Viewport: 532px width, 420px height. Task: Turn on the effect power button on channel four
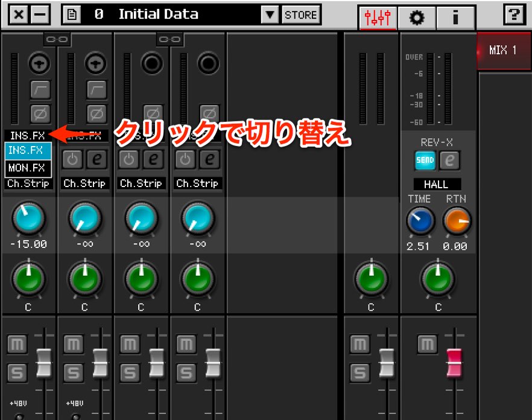185,159
